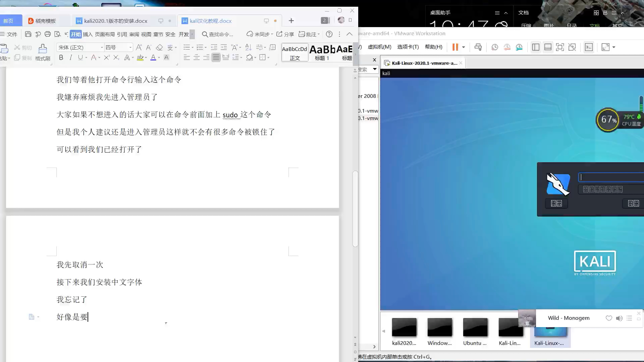Click the WPS save document icon
The image size is (644, 362).
[x=28, y=34]
